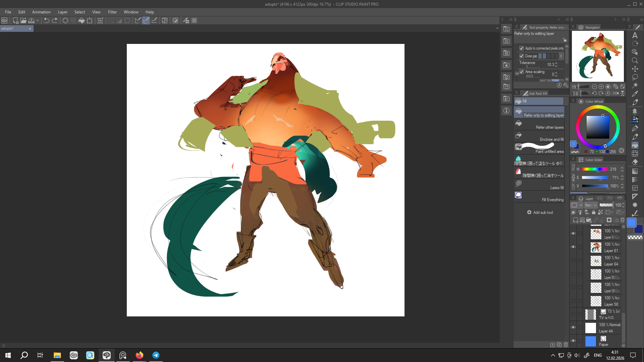Open the Animation menu

pyautogui.click(x=41, y=12)
